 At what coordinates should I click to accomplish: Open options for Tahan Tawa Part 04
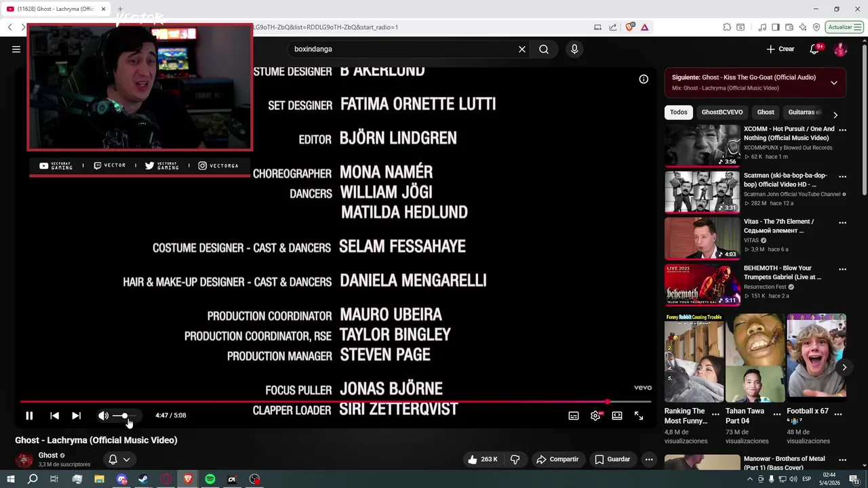pos(777,413)
